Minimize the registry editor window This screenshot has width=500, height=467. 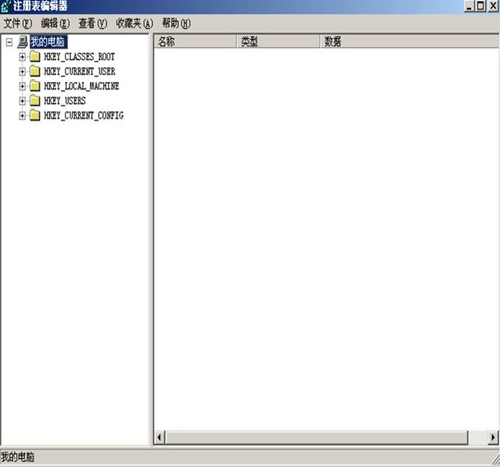pos(469,6)
